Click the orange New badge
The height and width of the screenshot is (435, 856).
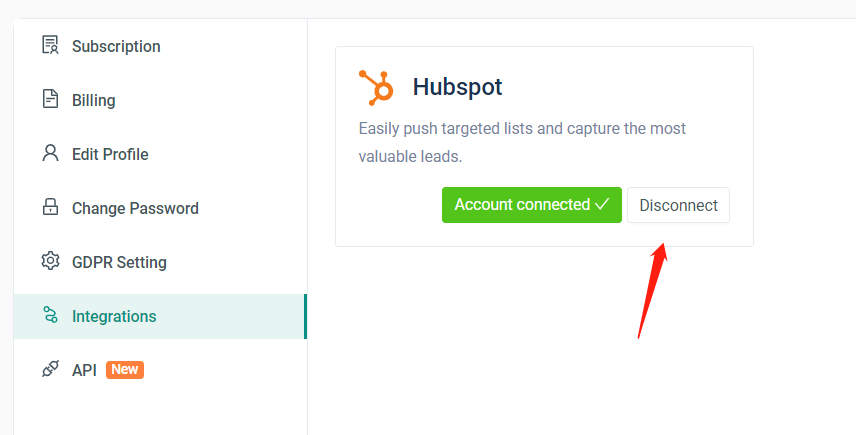(x=125, y=370)
